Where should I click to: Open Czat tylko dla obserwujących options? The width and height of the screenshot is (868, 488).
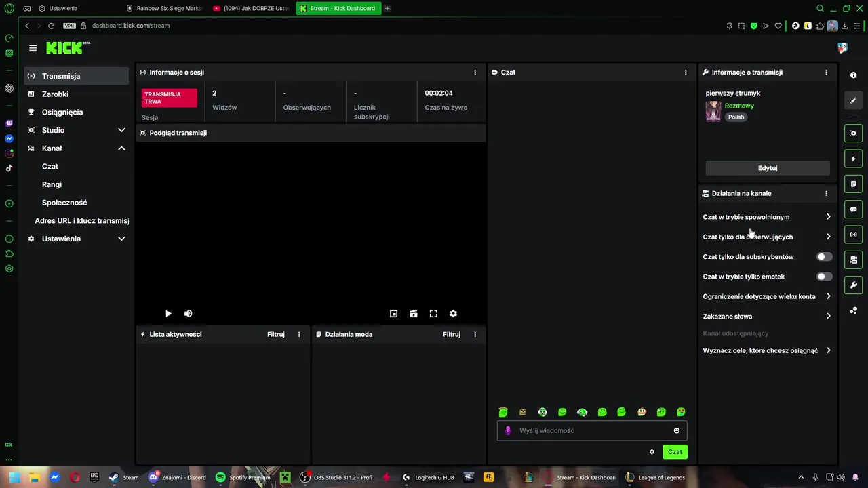click(x=767, y=237)
